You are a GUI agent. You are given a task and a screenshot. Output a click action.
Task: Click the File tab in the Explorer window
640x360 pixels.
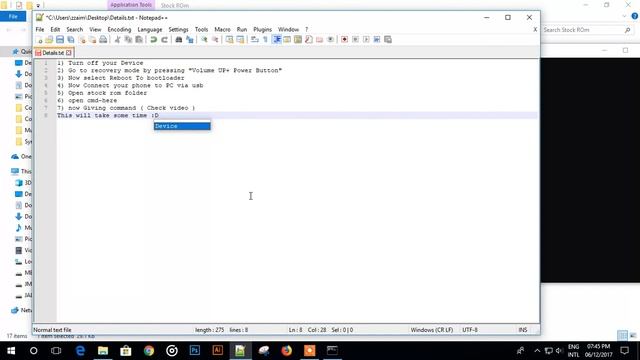click(x=13, y=16)
